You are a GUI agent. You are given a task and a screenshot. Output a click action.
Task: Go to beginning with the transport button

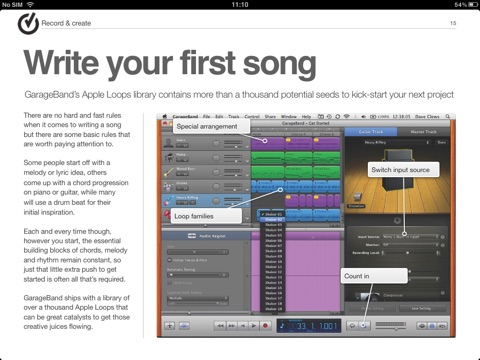point(243,326)
